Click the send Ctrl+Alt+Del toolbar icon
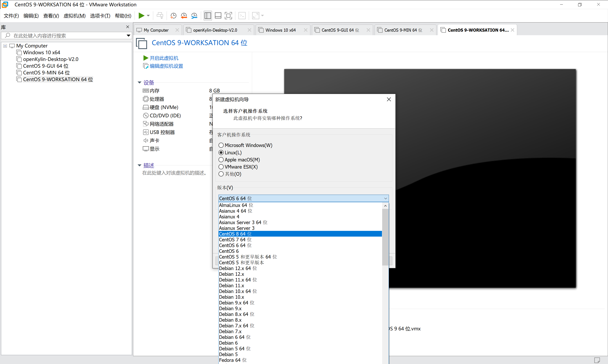This screenshot has height=364, width=608. point(160,16)
